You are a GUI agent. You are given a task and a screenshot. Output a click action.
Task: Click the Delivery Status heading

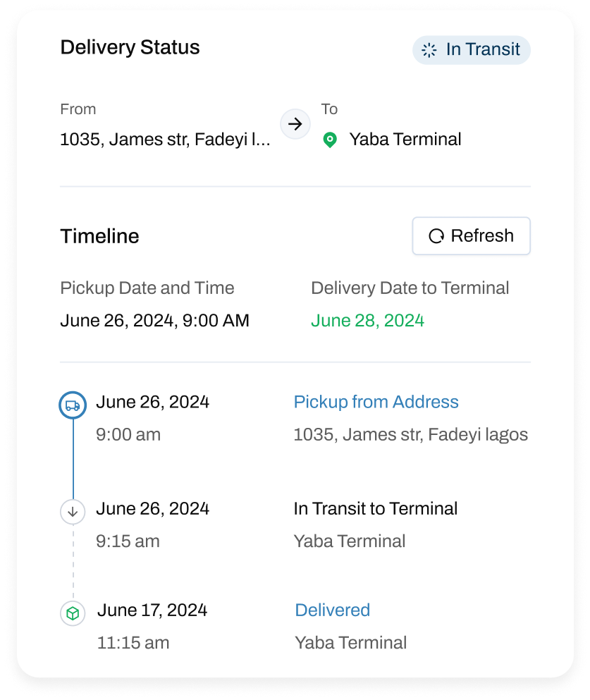tap(130, 47)
